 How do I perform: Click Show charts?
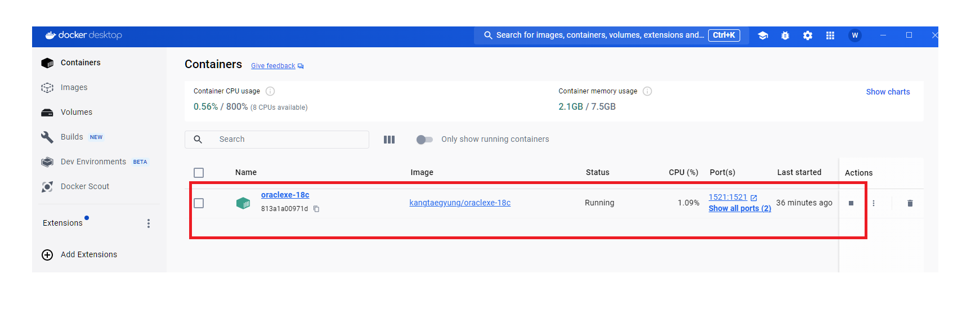(x=888, y=92)
